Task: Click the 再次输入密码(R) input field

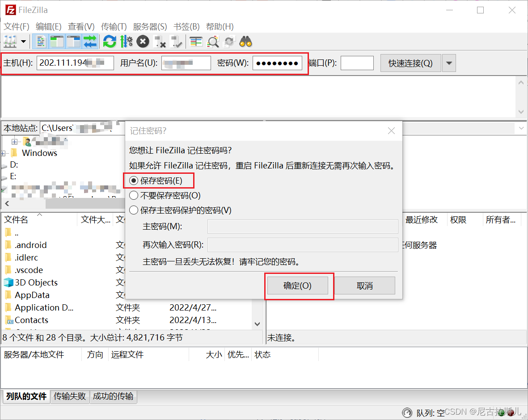Action: tap(303, 245)
